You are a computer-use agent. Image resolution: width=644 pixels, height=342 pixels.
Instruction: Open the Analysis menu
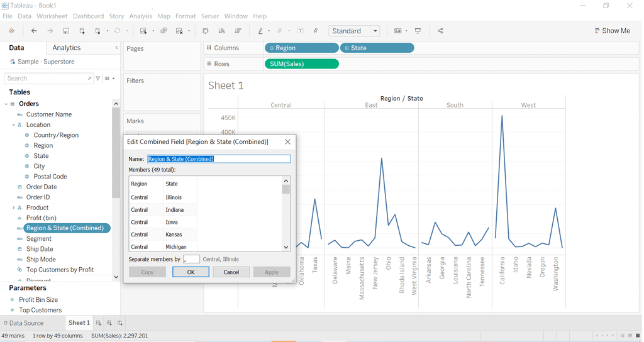coord(140,16)
